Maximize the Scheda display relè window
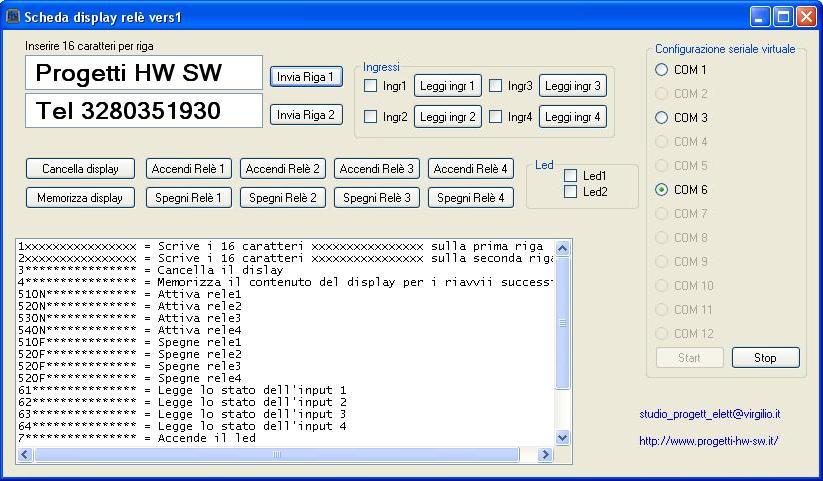Screen dimensions: 823x481 [x=783, y=17]
